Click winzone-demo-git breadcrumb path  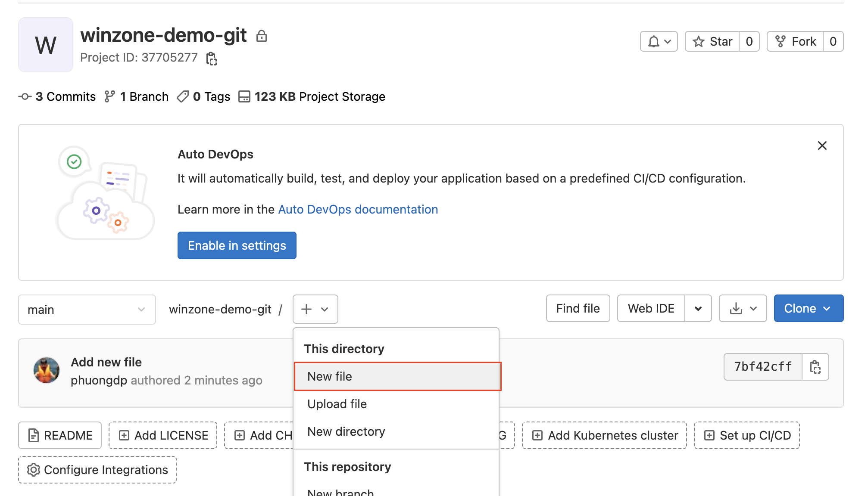pyautogui.click(x=220, y=309)
